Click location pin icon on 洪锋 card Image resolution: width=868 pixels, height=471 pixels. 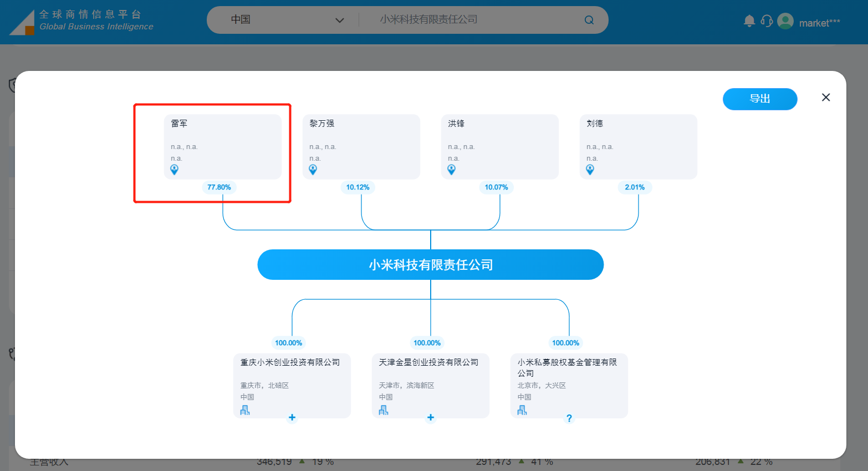pos(452,170)
